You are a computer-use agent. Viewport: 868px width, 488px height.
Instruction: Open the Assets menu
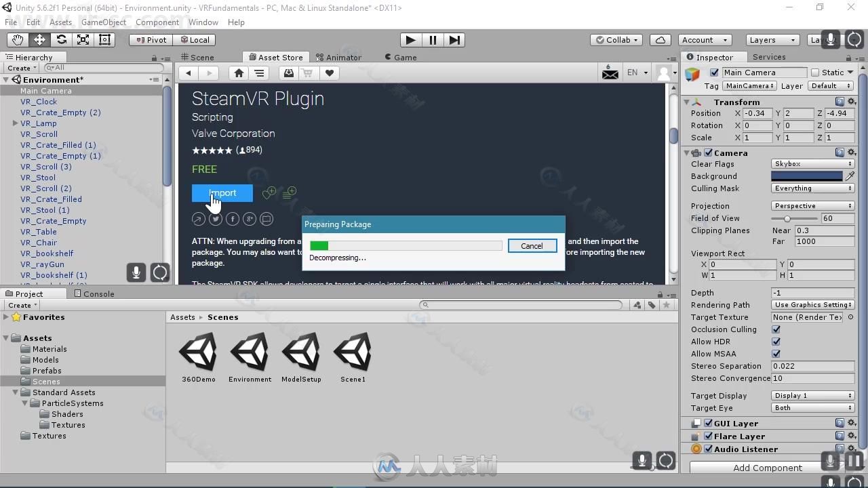click(x=60, y=22)
